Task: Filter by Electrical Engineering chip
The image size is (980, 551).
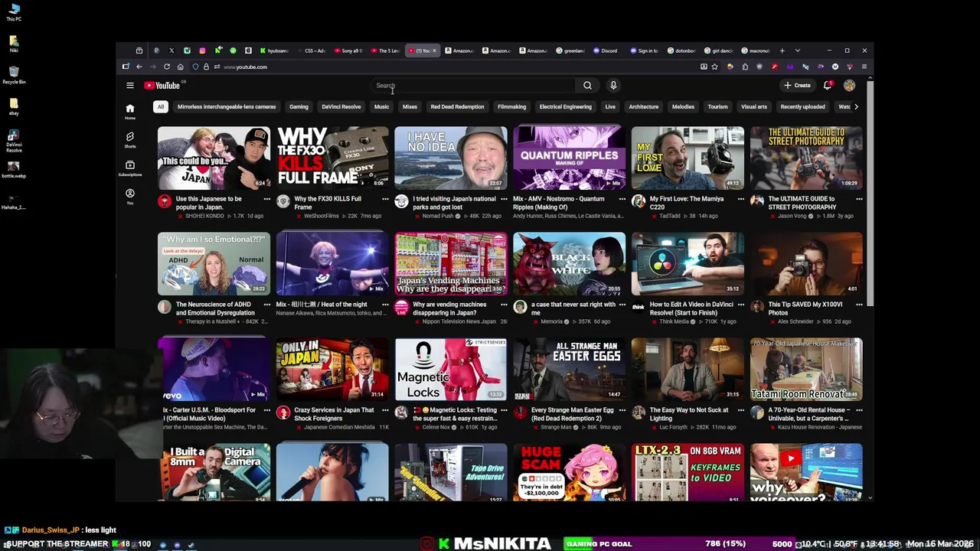Action: (565, 107)
